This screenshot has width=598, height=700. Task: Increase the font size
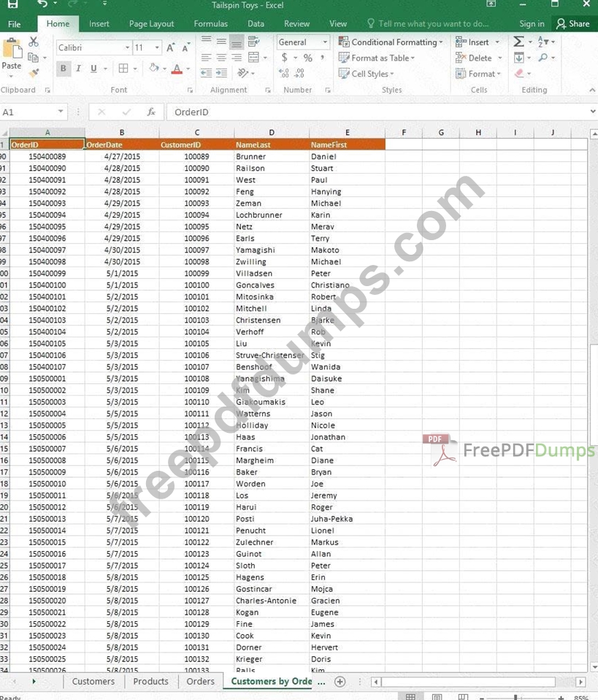coord(170,47)
